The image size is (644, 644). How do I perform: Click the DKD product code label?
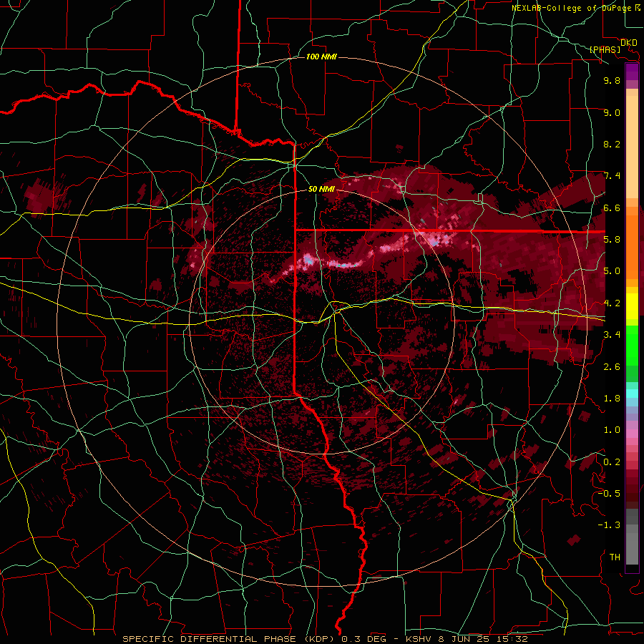[x=629, y=43]
